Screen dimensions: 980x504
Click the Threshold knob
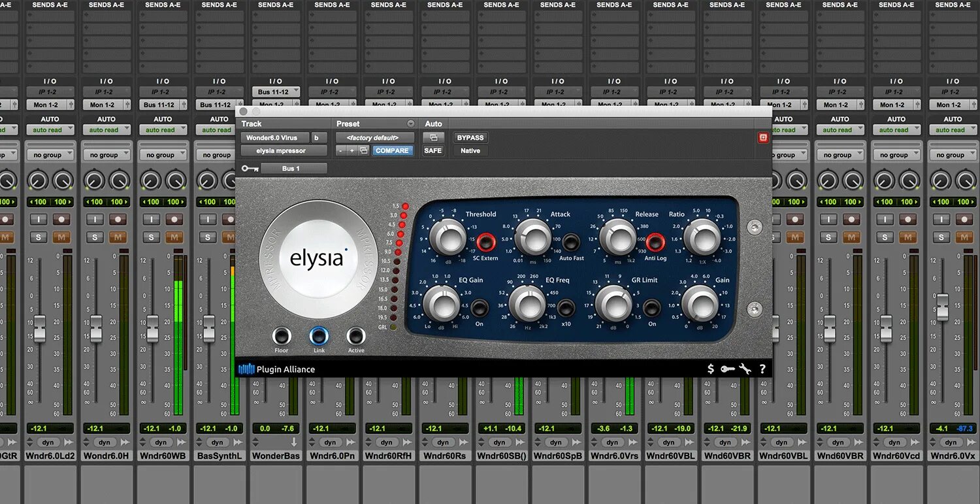point(448,237)
